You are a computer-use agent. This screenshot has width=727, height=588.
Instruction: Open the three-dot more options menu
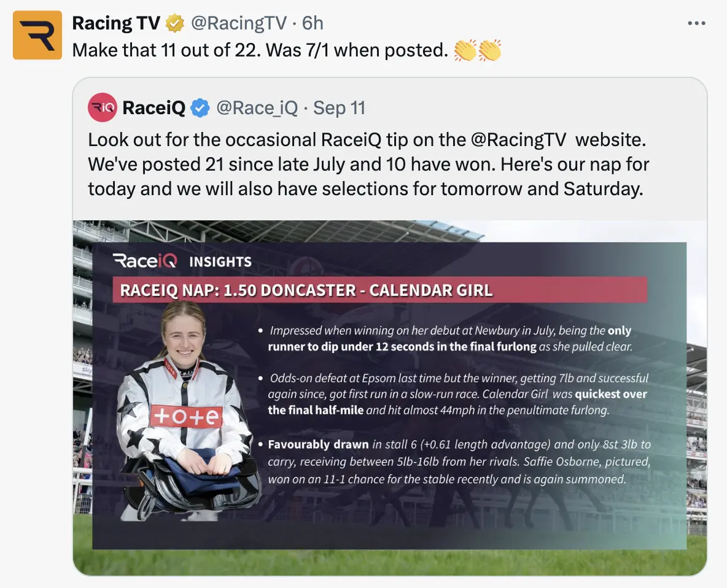[696, 23]
